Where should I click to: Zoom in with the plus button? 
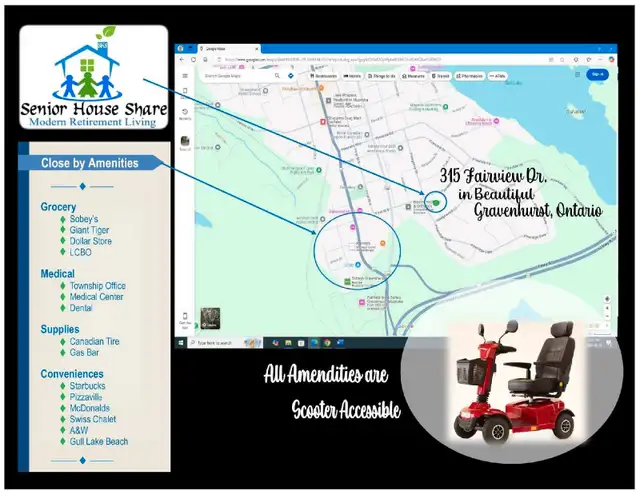tap(607, 308)
